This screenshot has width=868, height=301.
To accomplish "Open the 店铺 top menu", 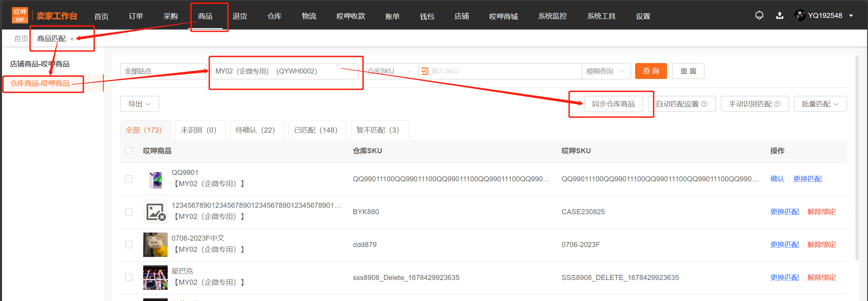I will (x=462, y=16).
